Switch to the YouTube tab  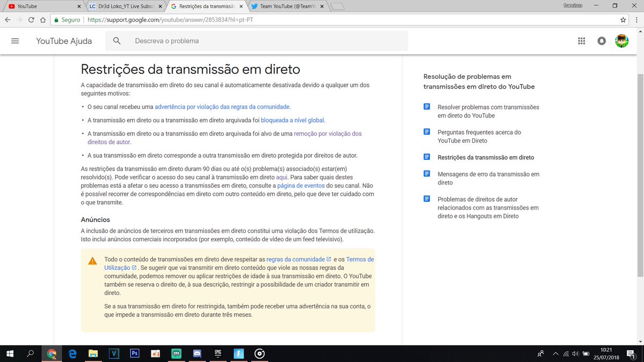pyautogui.click(x=43, y=6)
